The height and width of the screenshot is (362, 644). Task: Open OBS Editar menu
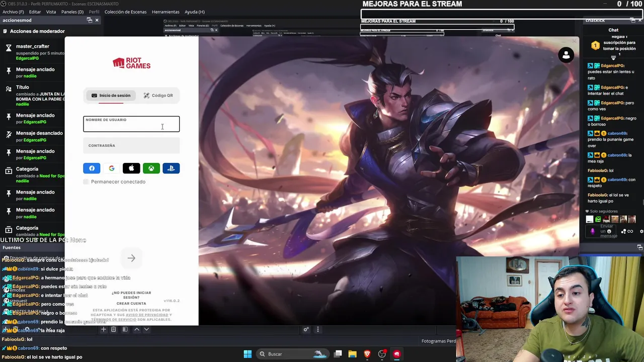[x=35, y=12]
